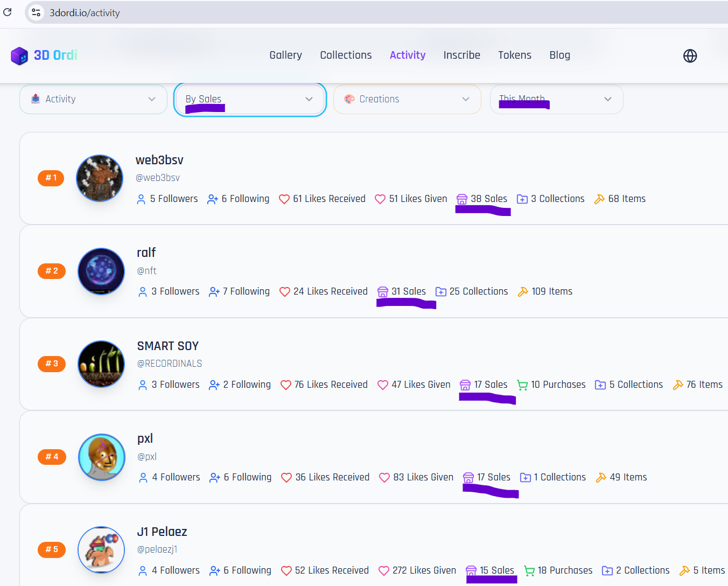Click the items hammer icon for pxl
This screenshot has width=728, height=586.
(601, 478)
